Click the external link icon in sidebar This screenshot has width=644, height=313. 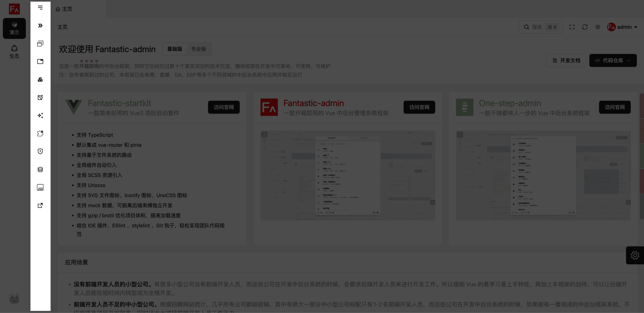click(40, 205)
